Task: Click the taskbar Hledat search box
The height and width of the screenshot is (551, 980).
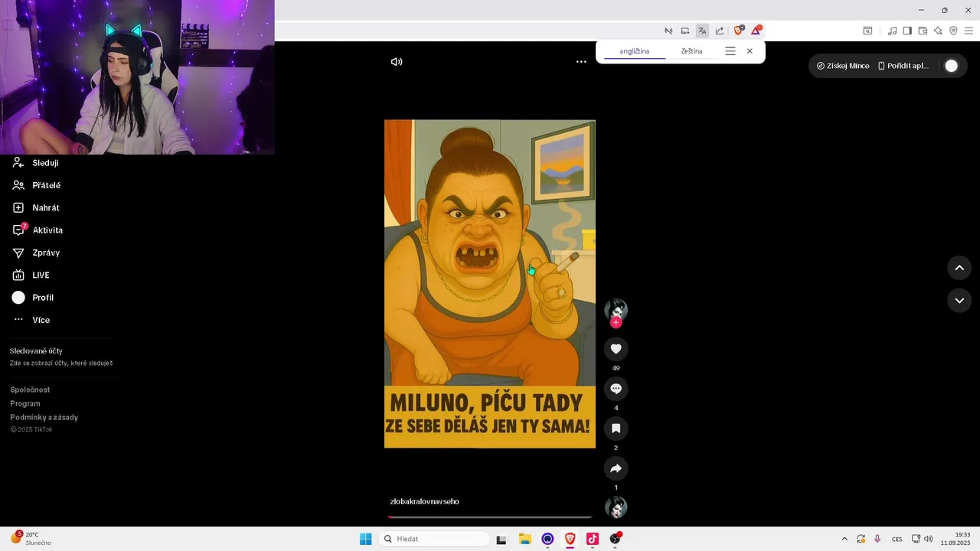Action: point(434,539)
